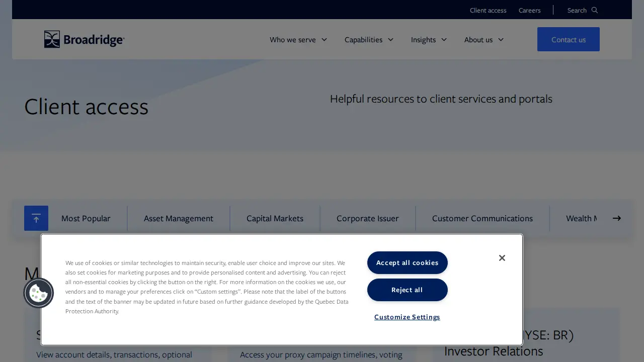Expand the Who we serve menu

298,39
